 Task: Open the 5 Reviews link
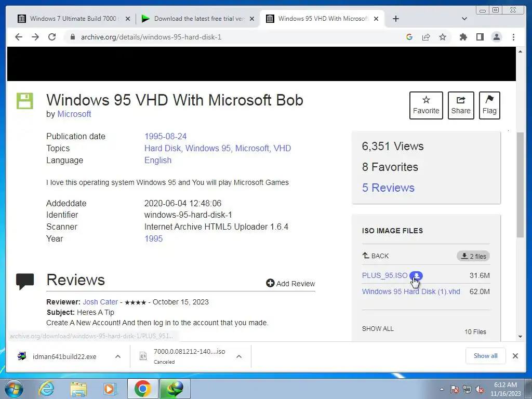388,188
